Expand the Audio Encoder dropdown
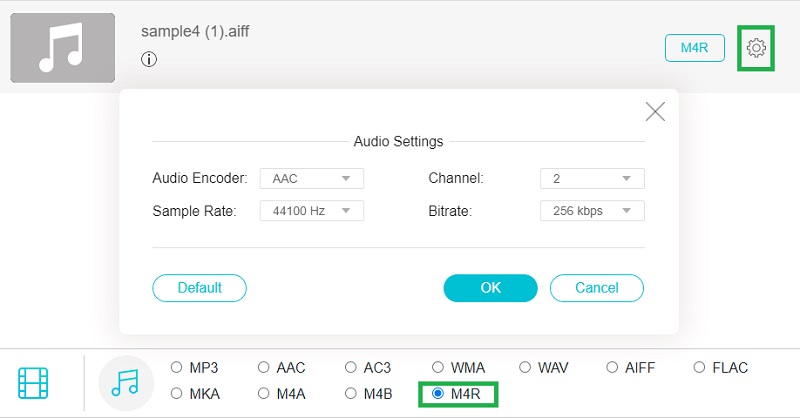Screen dimensions: 800x418 (x=311, y=178)
